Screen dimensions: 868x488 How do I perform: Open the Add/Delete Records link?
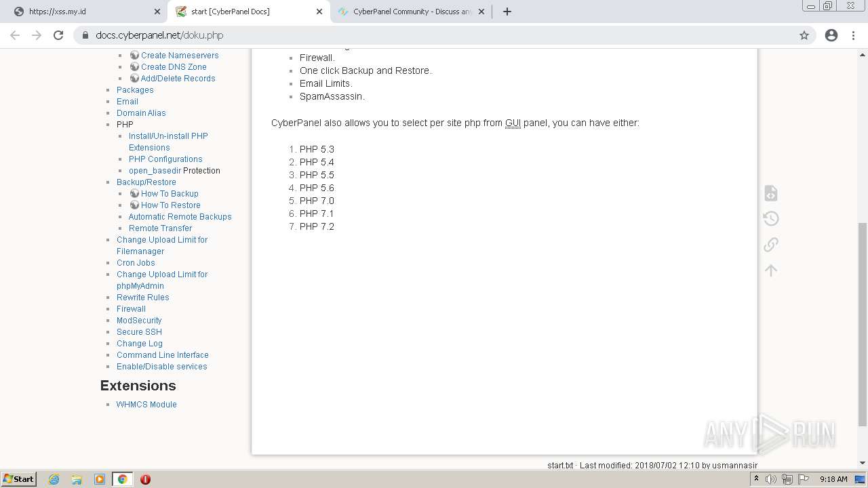click(x=178, y=78)
